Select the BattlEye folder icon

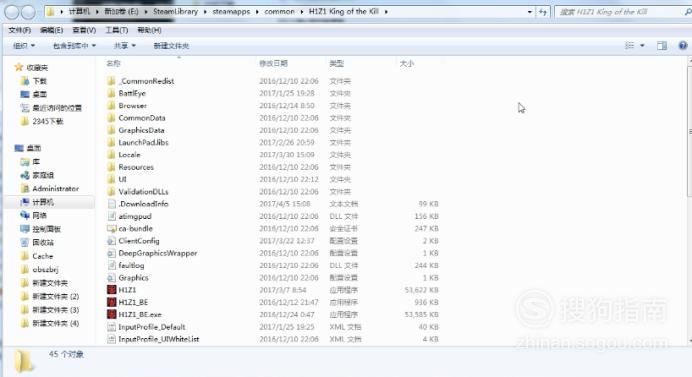click(x=111, y=93)
